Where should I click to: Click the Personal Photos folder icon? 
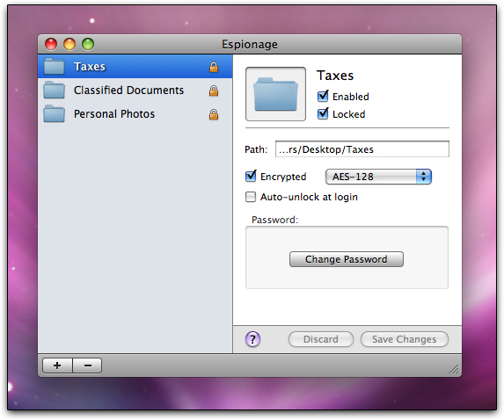click(54, 113)
